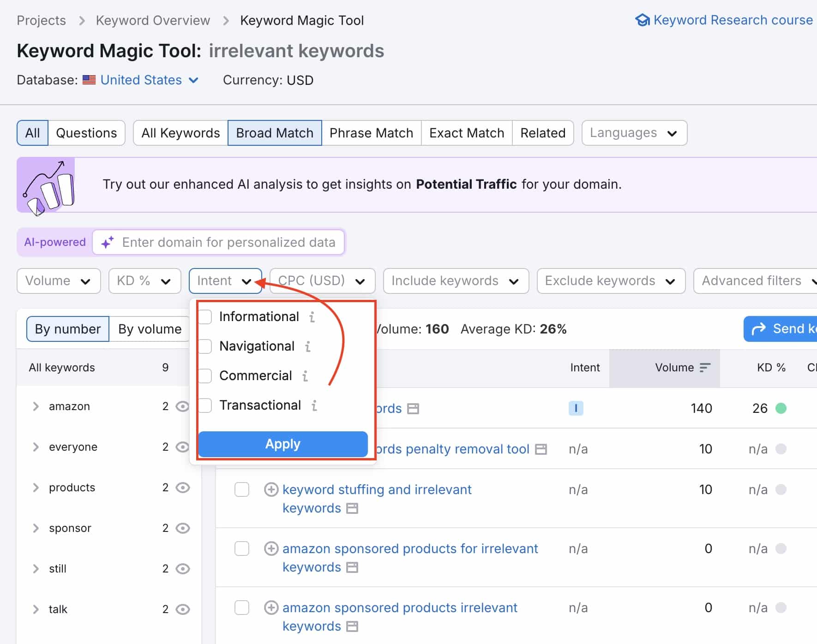Go to Keyword Overview breadcrumb
This screenshot has height=644, width=817.
[x=153, y=21]
